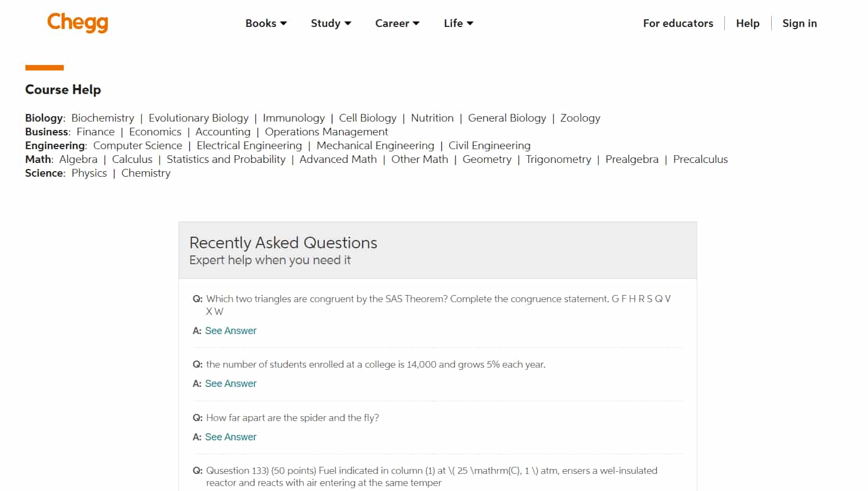Click the Sign in link
Image resolution: width=868 pixels, height=491 pixels.
point(799,23)
